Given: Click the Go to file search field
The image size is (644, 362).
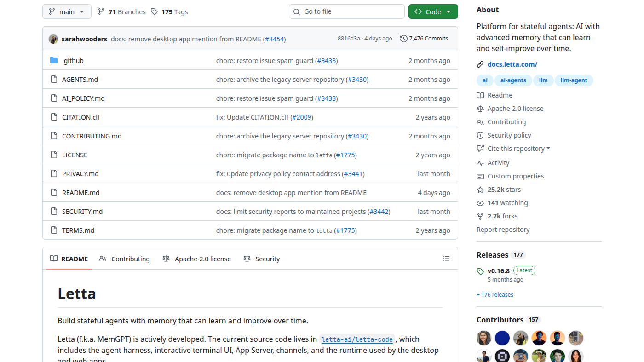Looking at the screenshot, I should pyautogui.click(x=347, y=12).
